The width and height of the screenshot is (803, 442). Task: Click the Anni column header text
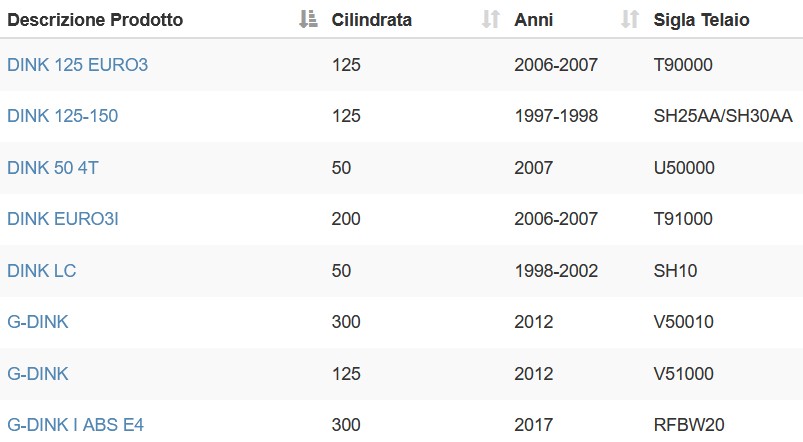point(534,20)
